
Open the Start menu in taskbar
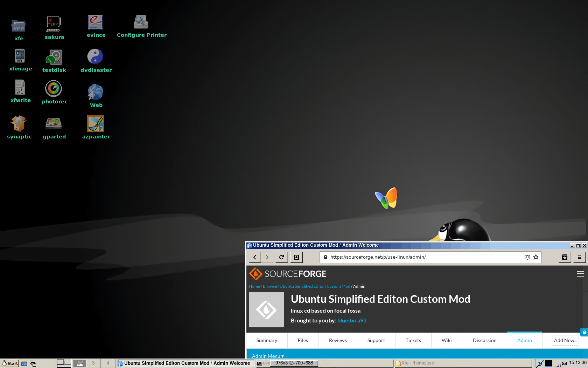pyautogui.click(x=10, y=363)
